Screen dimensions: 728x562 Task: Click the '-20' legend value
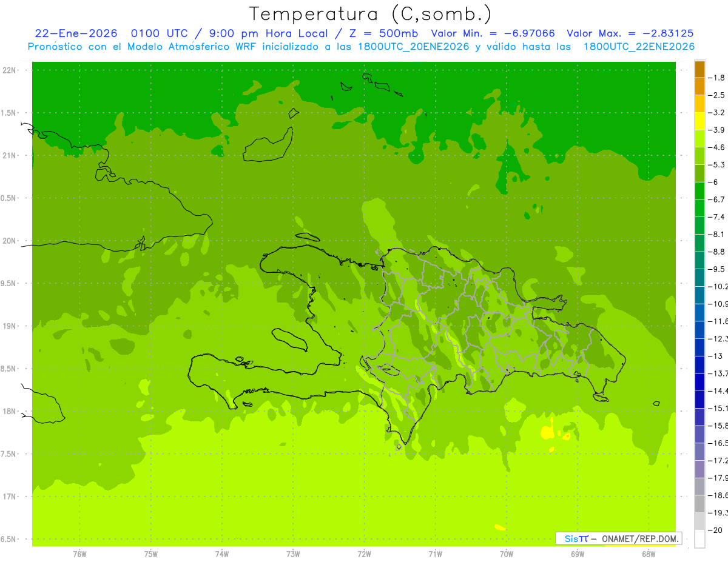(716, 530)
